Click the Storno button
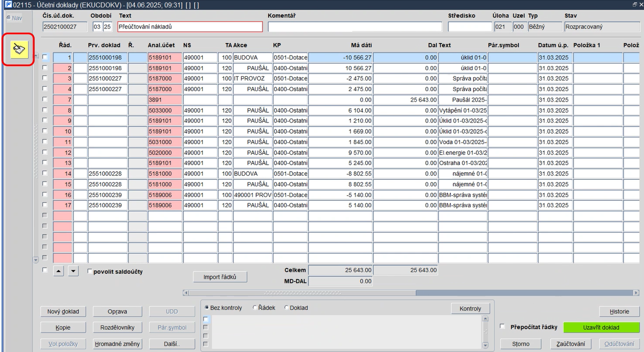The height and width of the screenshot is (352, 644). click(x=521, y=344)
